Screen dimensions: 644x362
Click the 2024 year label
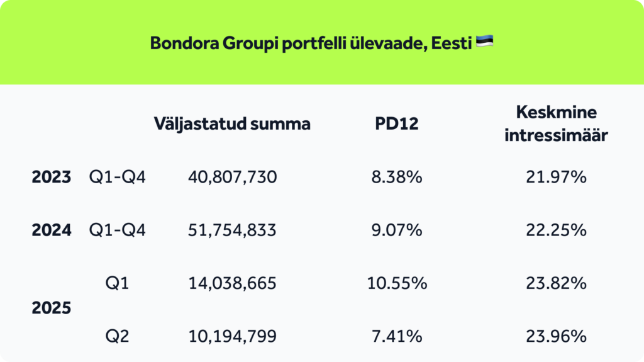[52, 230]
